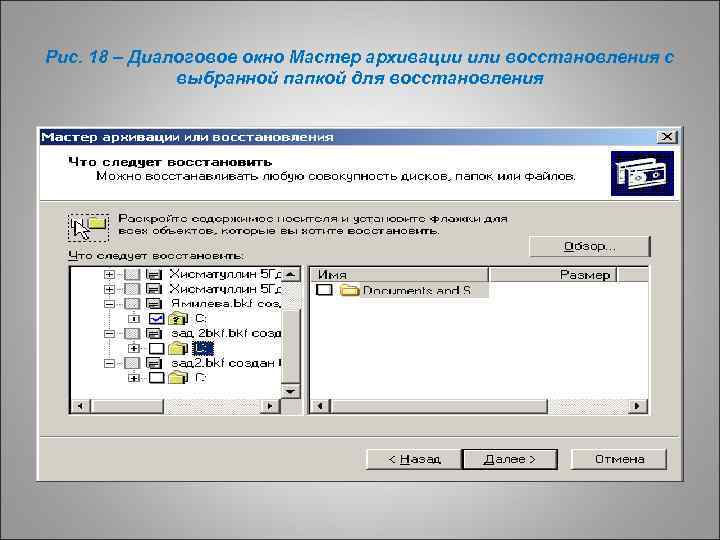Sort by the Размер column header
Screen dimensions: 720x540
(x=552, y=275)
